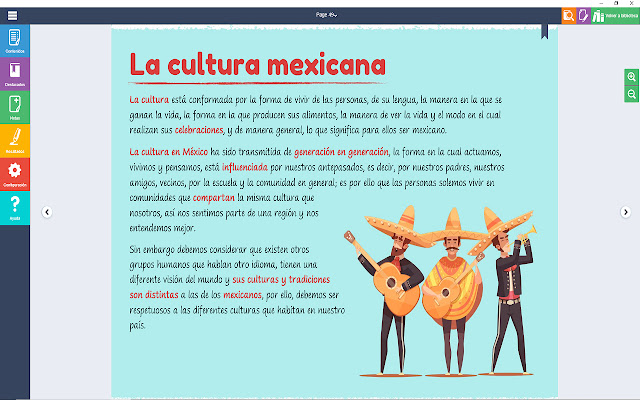This screenshot has width=640, height=400.
Task: Open the Contenidos panel
Action: (x=15, y=41)
